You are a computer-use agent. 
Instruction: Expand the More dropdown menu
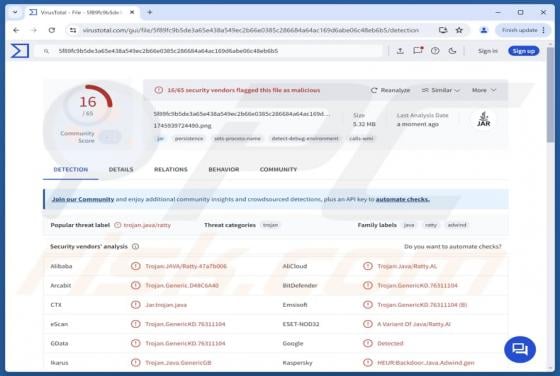click(x=484, y=90)
